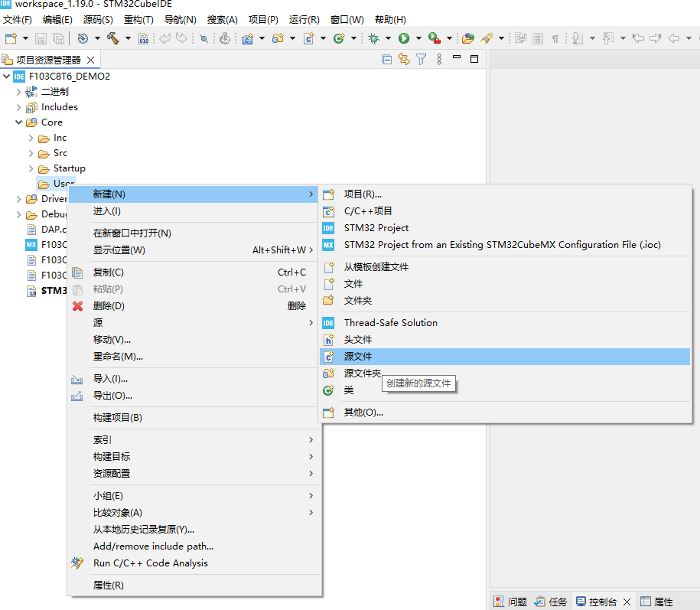Click the binary 010 file icon
The image size is (700, 610).
(143, 39)
